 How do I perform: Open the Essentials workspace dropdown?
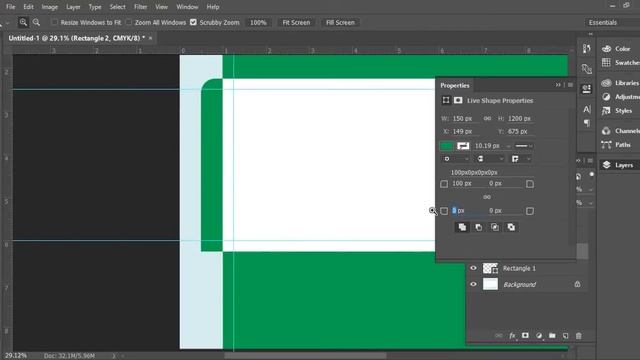click(611, 22)
